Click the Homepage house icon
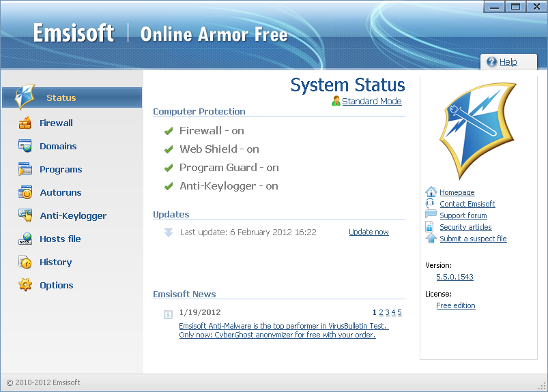The height and width of the screenshot is (392, 548). point(431,192)
